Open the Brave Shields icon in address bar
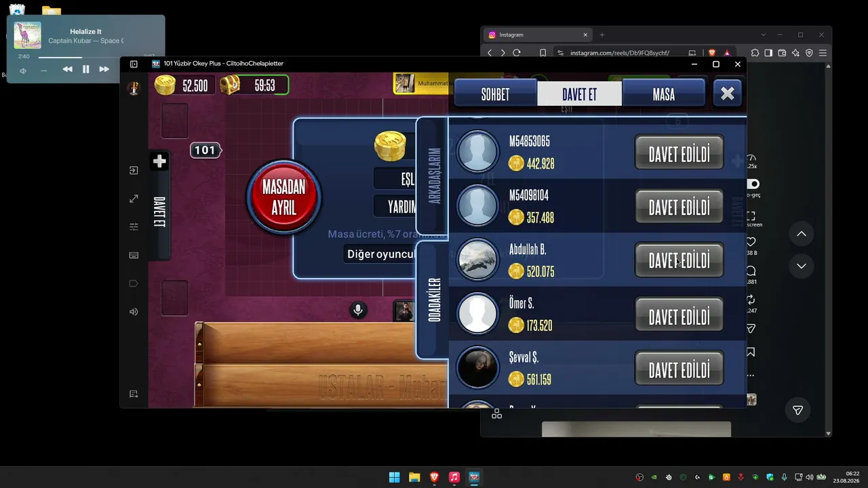868x488 pixels. 712,53
